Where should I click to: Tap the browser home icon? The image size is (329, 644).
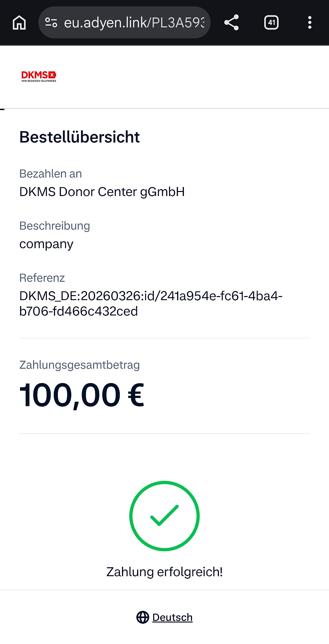click(19, 23)
